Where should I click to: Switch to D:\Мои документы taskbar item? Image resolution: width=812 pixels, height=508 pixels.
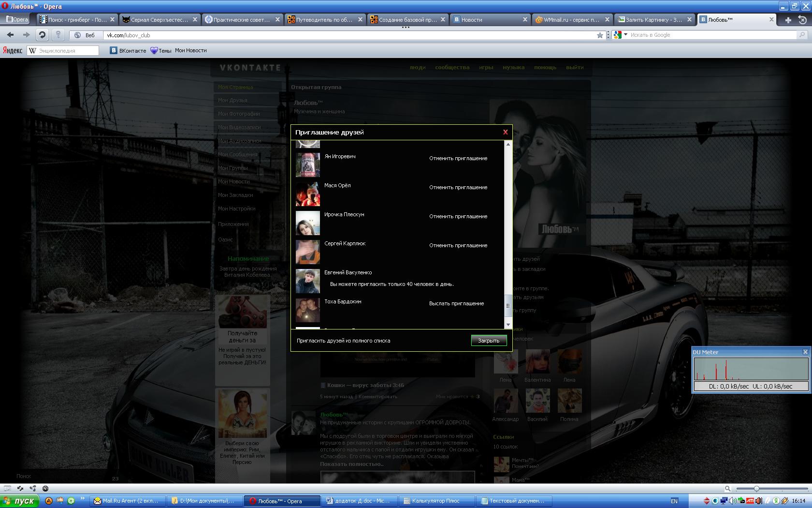(204, 501)
